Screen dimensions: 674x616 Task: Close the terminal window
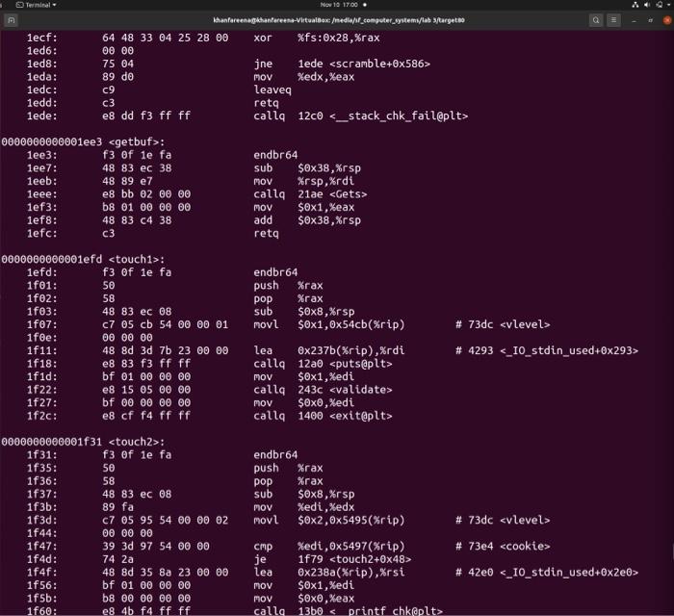click(667, 20)
